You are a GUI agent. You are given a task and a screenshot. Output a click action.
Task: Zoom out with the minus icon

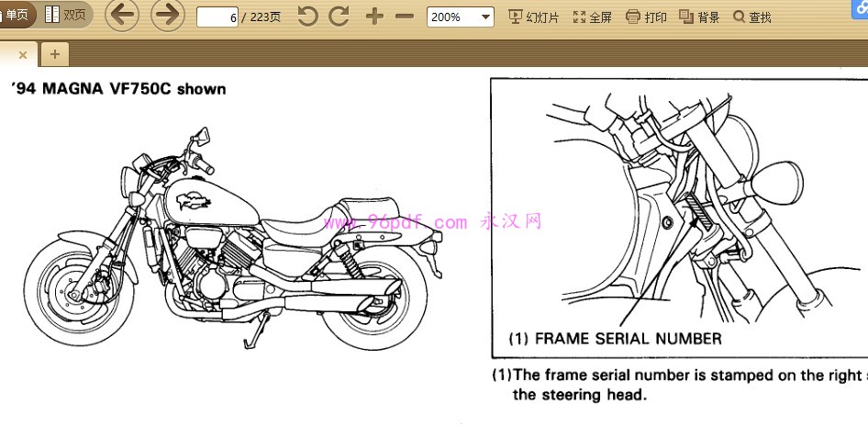(405, 17)
